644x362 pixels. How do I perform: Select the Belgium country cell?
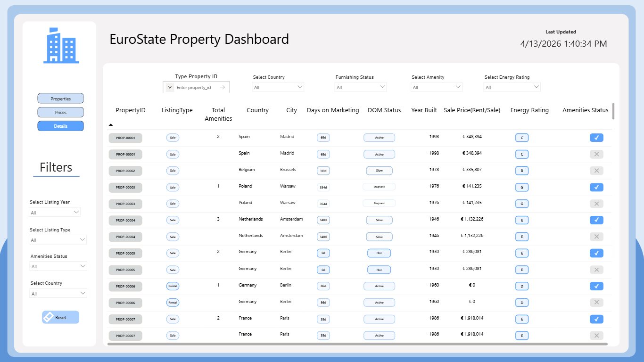pyautogui.click(x=247, y=170)
